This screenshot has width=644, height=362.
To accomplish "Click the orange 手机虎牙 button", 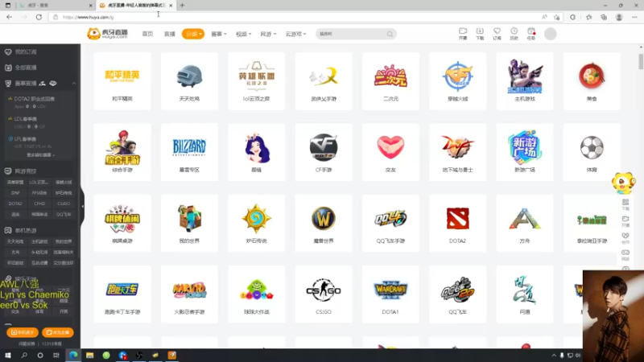I will coord(23,332).
